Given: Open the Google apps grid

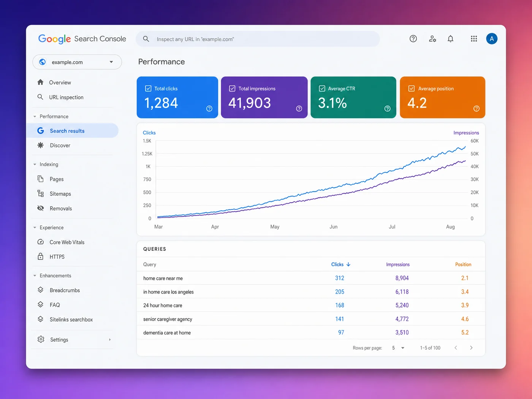Looking at the screenshot, I should 474,39.
